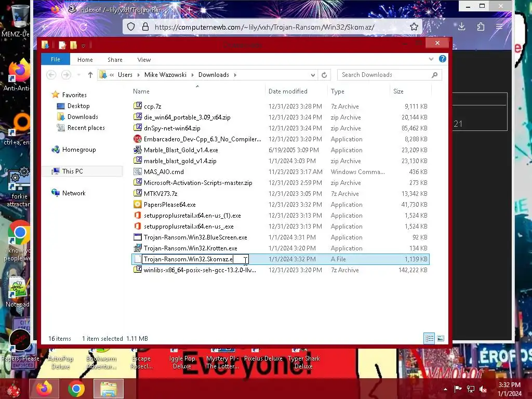Select MAS_AIO.cmd script icon
532x399 pixels.
[x=137, y=171]
